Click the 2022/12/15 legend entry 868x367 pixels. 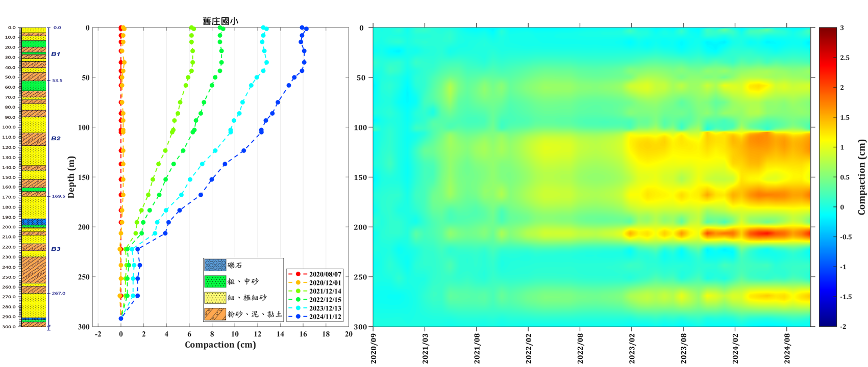315,300
